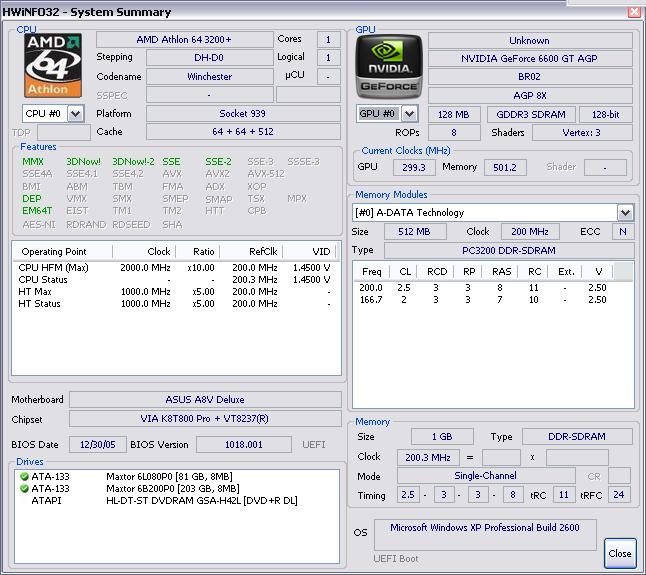Select the HT Max row
This screenshot has height=575, width=646.
176,292
